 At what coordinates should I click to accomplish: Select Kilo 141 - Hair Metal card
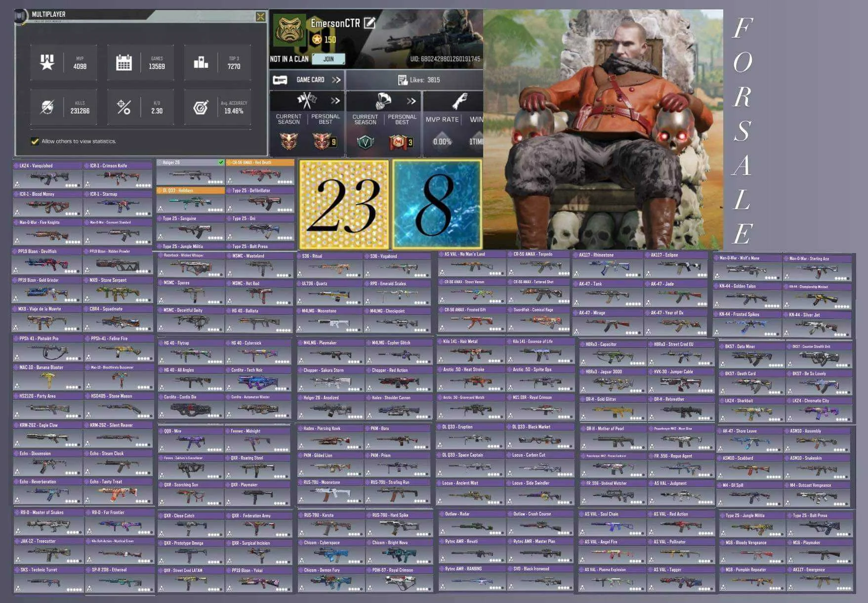(x=471, y=351)
